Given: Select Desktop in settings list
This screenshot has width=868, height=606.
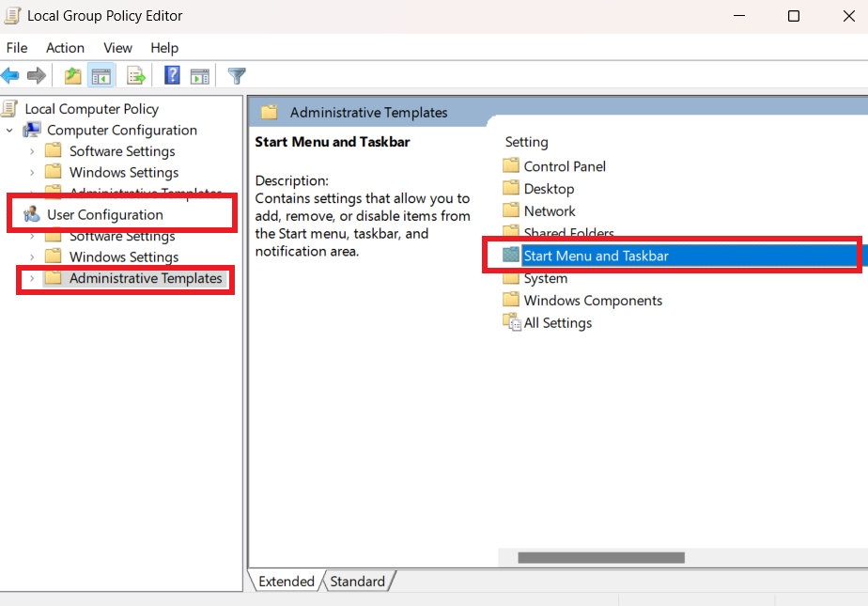Looking at the screenshot, I should click(x=550, y=189).
